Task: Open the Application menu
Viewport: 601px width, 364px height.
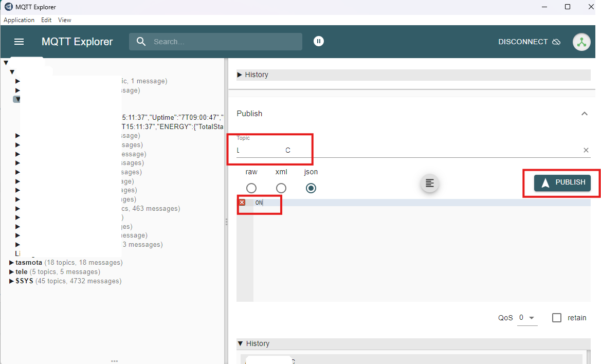Action: [19, 20]
